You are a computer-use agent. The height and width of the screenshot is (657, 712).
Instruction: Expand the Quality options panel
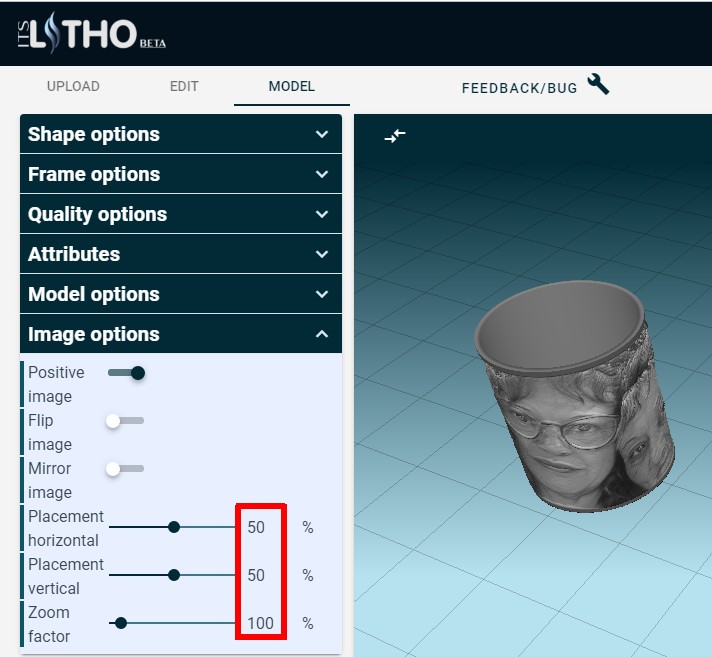coord(181,214)
